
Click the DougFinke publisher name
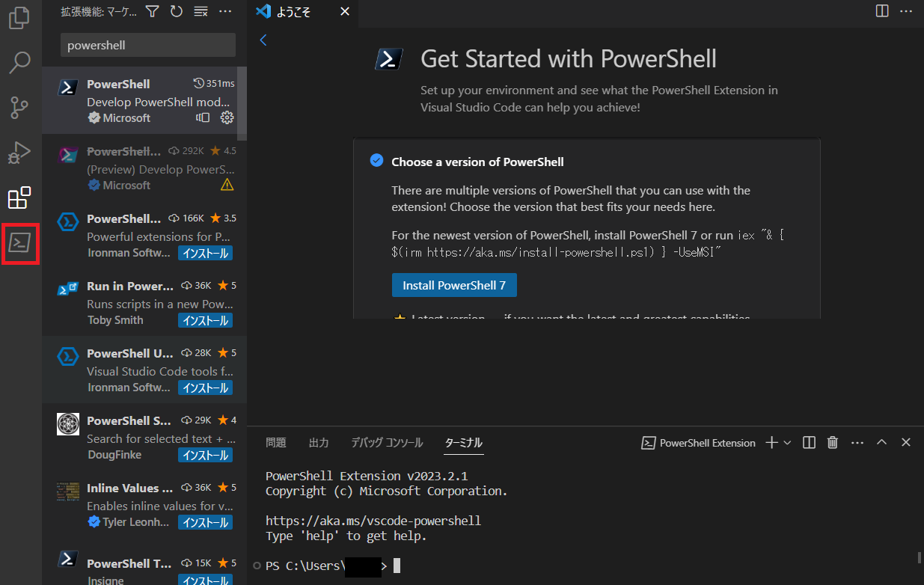point(114,455)
